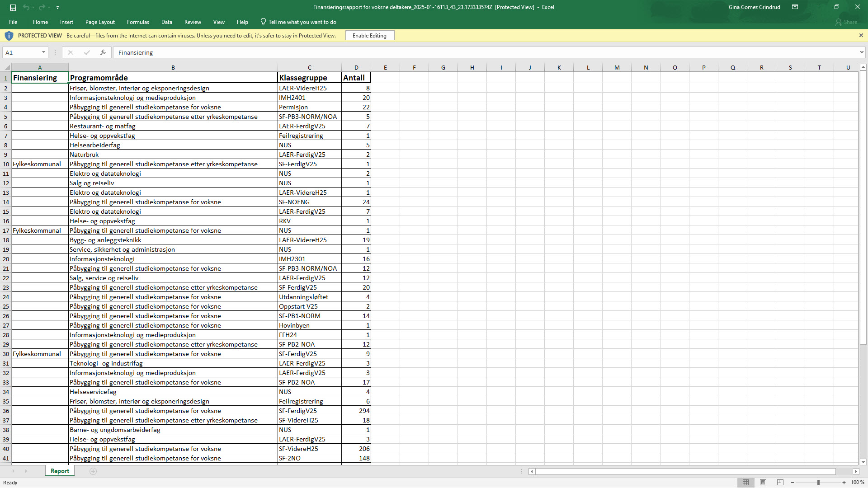Click horizontal scrollbar right arrow

[x=855, y=471]
